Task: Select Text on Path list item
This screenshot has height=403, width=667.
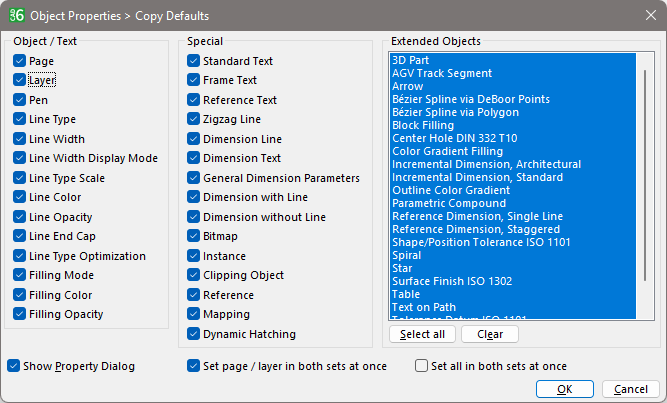Action: (x=426, y=307)
